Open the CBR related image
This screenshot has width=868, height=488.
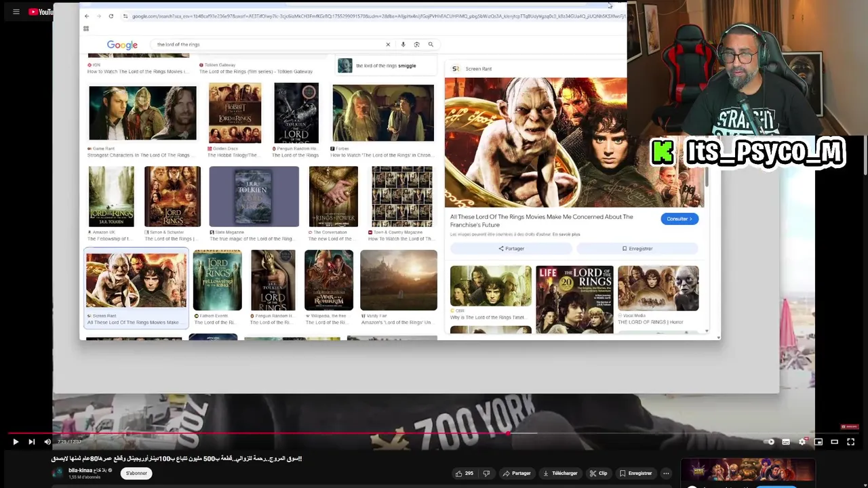click(x=490, y=287)
